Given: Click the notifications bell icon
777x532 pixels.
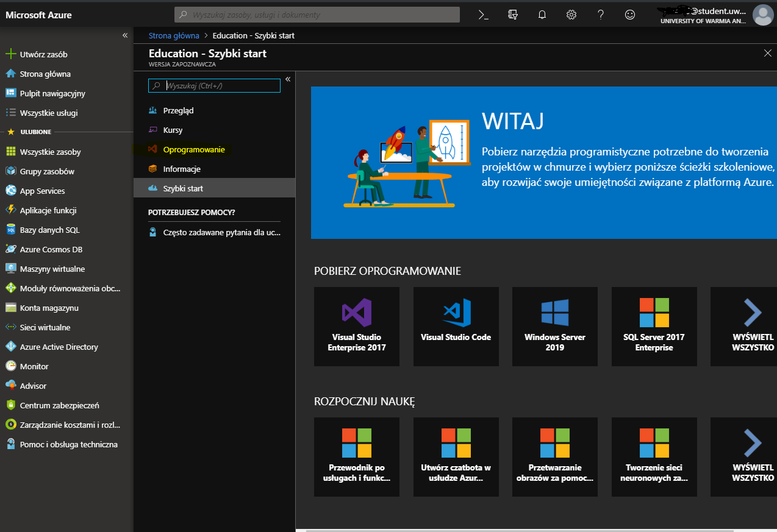Looking at the screenshot, I should [542, 15].
